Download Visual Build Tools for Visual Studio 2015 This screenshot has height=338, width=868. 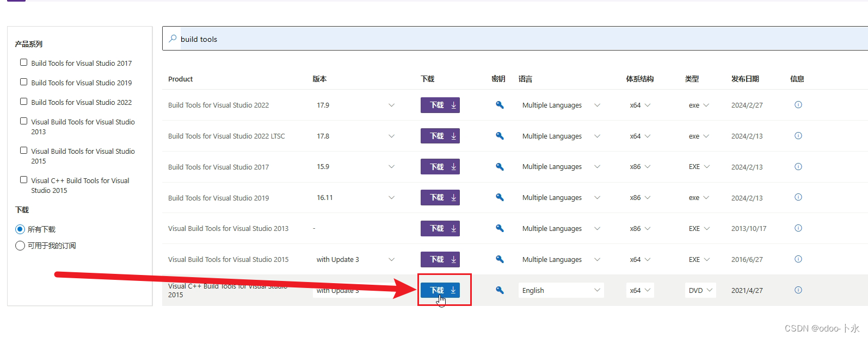(x=440, y=259)
